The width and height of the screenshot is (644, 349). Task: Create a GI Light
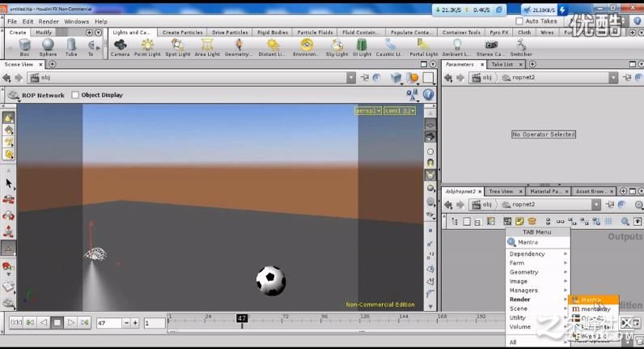coord(362,47)
